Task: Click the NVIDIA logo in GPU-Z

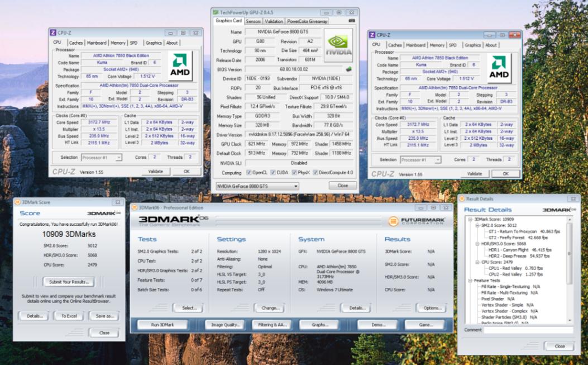Action: (x=338, y=45)
